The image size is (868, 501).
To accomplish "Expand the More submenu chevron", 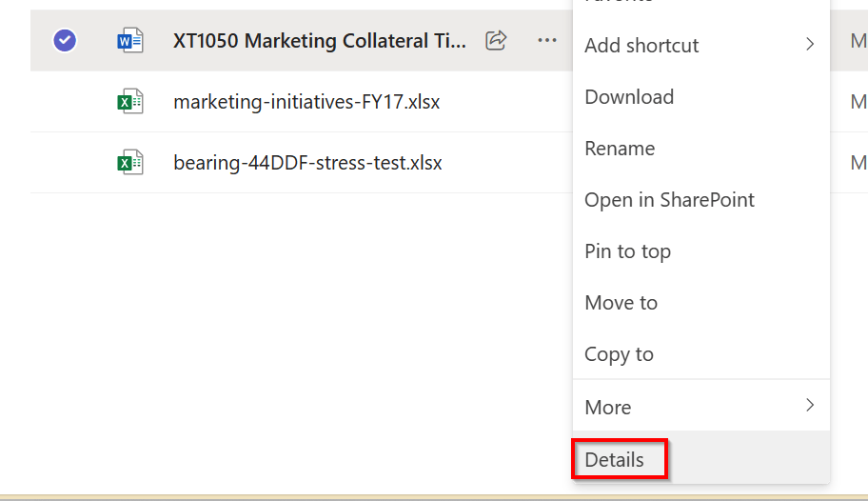I will pos(810,406).
